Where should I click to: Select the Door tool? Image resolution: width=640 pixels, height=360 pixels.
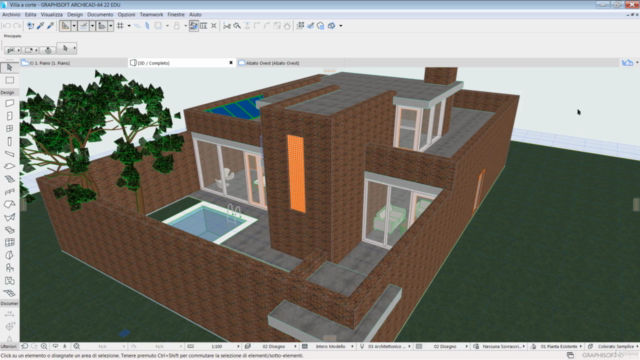tap(9, 116)
